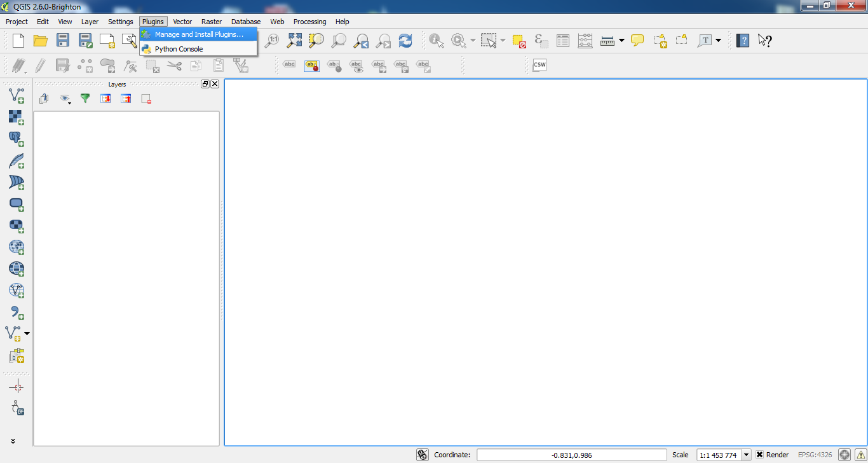Click the Coordinate input field
This screenshot has width=868, height=463.
click(571, 455)
